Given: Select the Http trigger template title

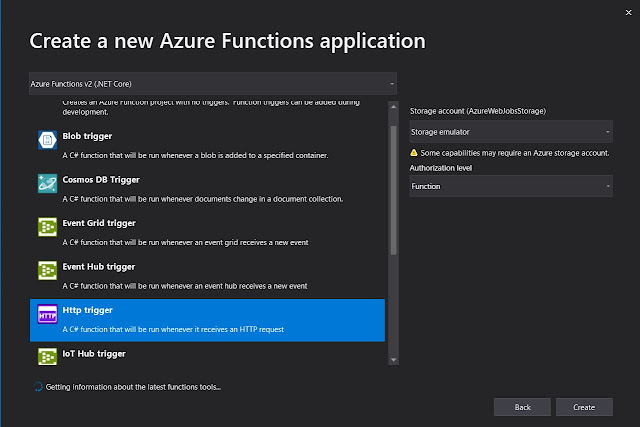Looking at the screenshot, I should point(87,310).
